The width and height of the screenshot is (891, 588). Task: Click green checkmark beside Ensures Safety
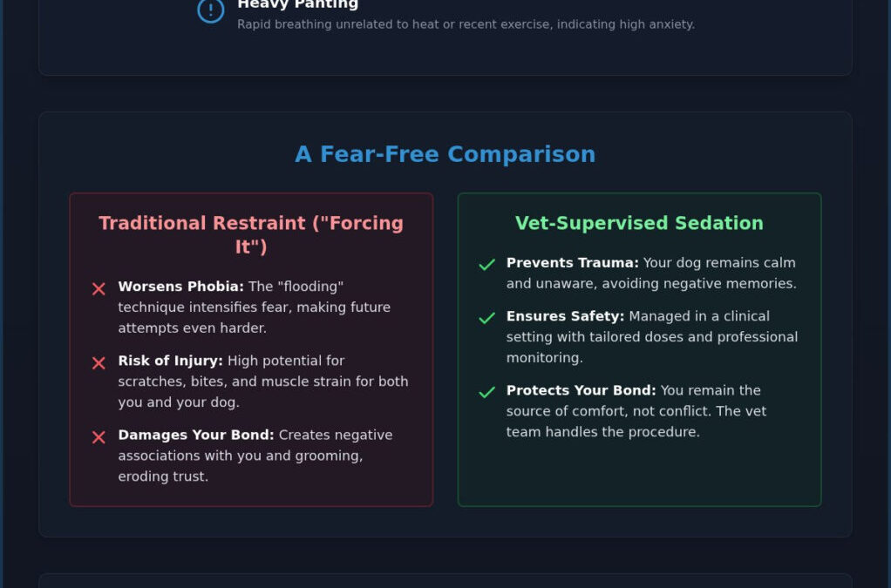pos(487,319)
